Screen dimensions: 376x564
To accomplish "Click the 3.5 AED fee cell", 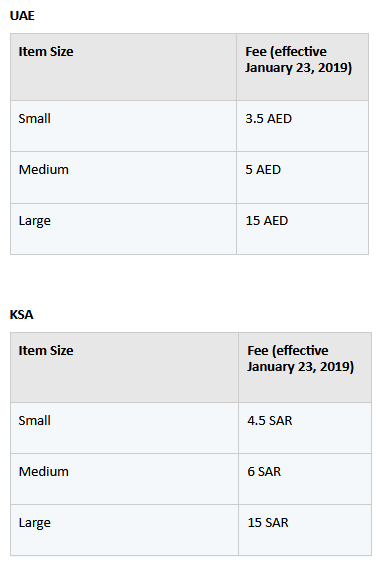I will (x=302, y=126).
